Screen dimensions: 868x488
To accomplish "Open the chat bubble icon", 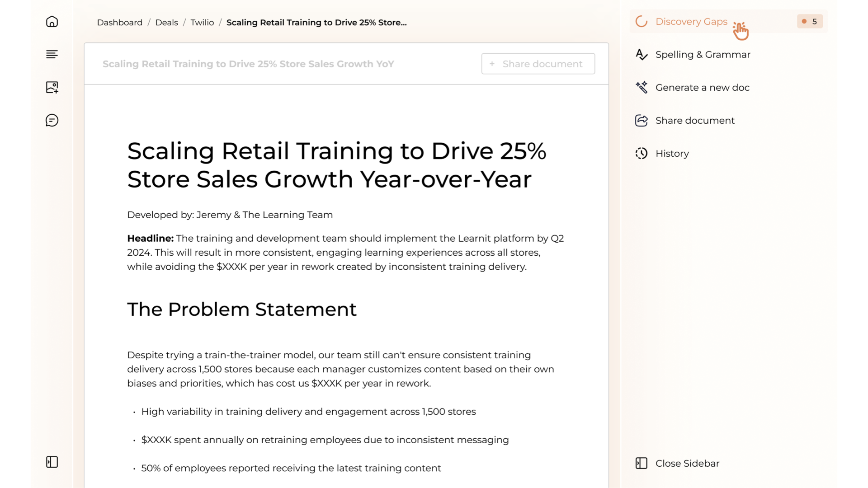I will pyautogui.click(x=52, y=120).
